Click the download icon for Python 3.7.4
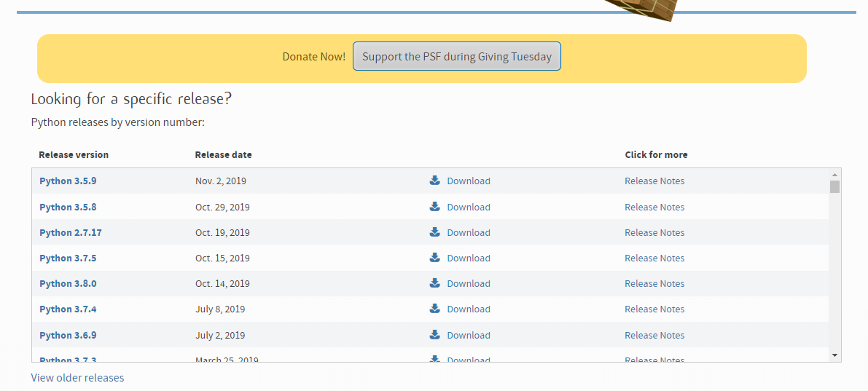This screenshot has height=391, width=868. pos(434,308)
